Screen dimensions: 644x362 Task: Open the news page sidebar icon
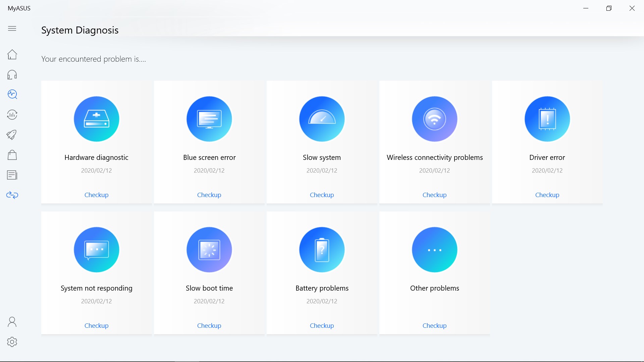[x=12, y=175]
